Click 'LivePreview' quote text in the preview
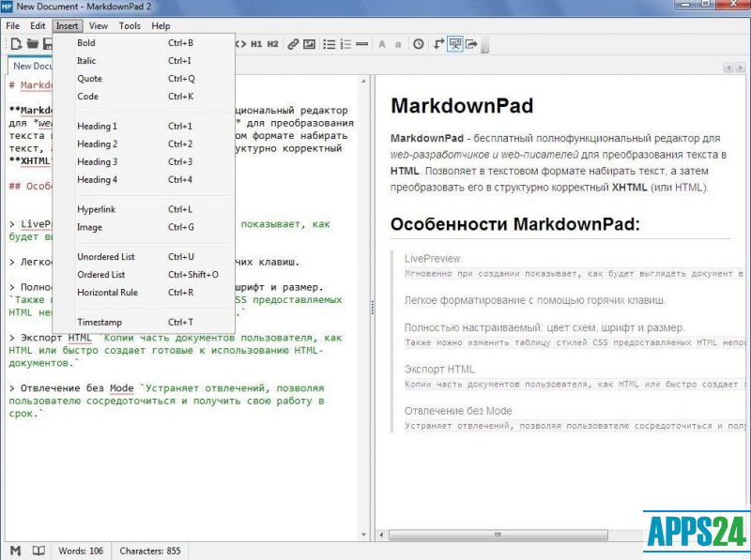The height and width of the screenshot is (560, 751). click(x=433, y=259)
